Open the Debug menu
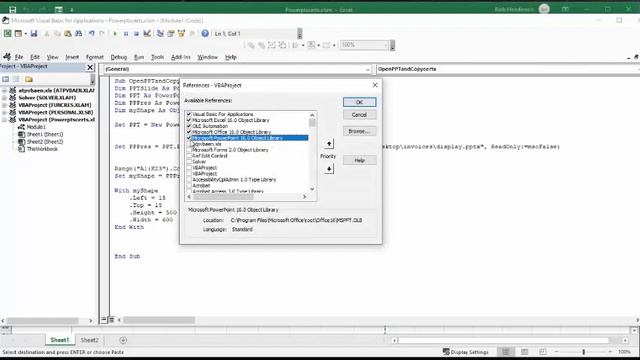This screenshot has height=360, width=640. pyautogui.click(x=118, y=57)
